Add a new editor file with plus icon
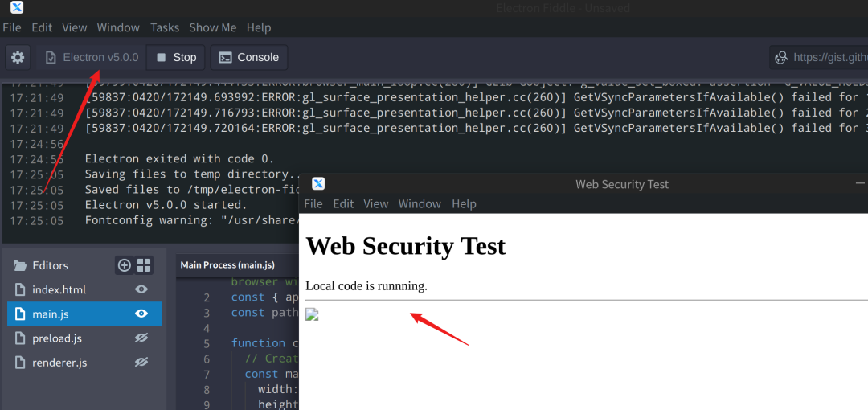Screen dimensions: 868x410 click(125, 265)
